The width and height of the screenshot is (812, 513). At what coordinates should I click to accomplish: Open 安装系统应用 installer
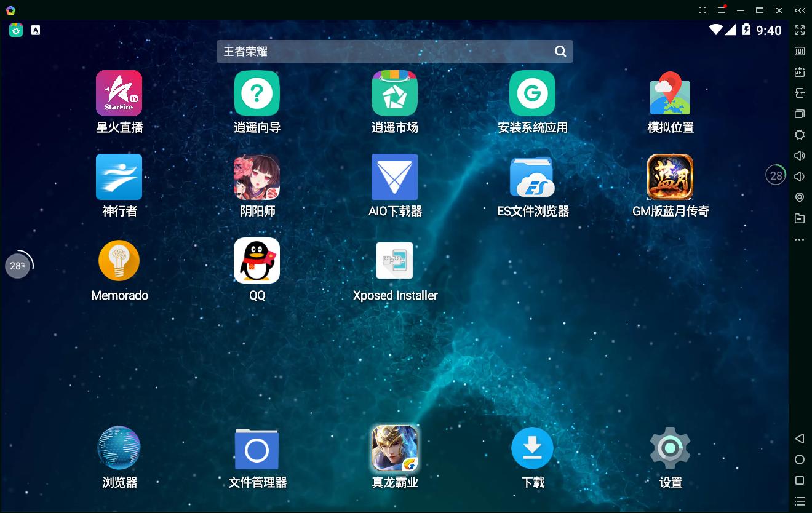[533, 93]
